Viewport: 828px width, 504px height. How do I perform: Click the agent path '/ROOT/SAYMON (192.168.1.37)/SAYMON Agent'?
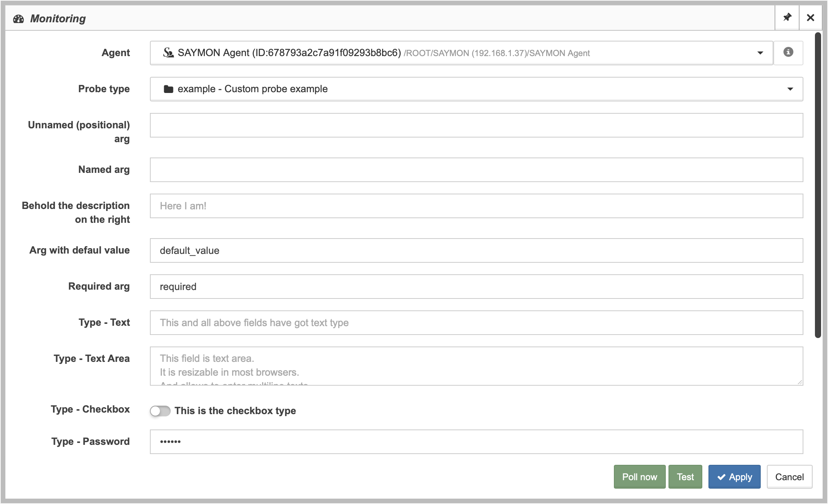(497, 53)
